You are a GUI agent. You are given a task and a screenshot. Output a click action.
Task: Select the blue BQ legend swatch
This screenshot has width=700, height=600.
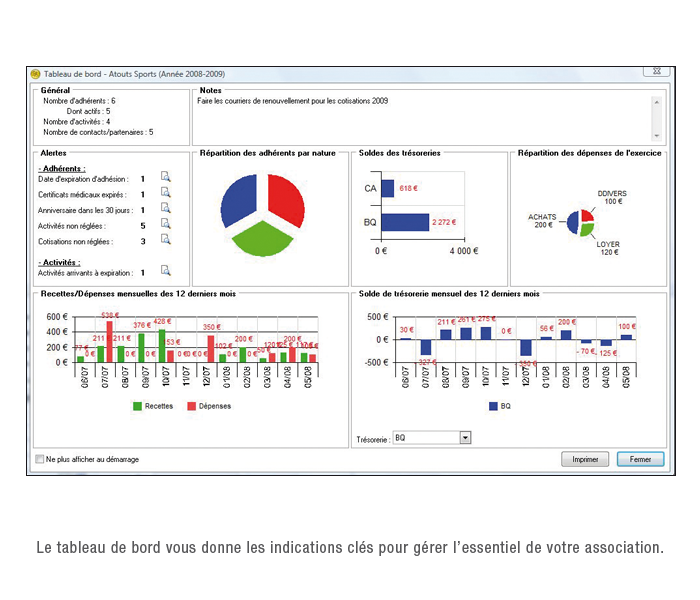coord(493,406)
